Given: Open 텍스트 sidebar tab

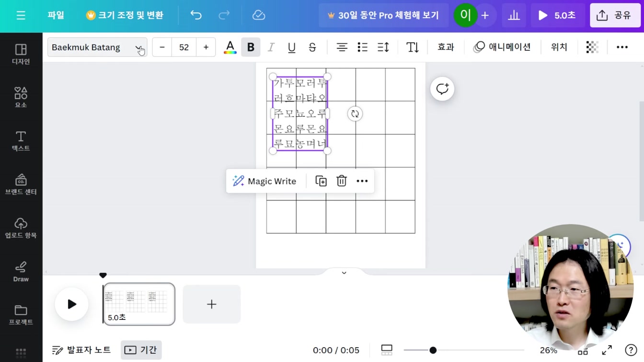Looking at the screenshot, I should [x=21, y=141].
